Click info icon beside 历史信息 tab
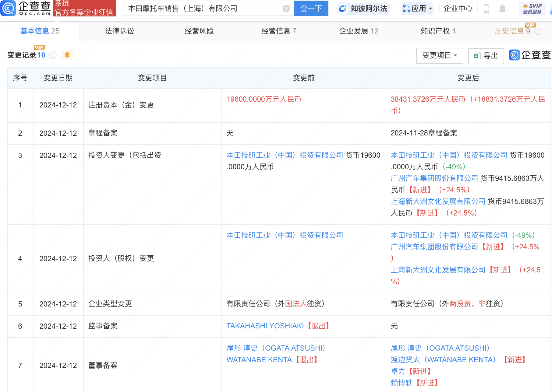Screen dimensions: 552x392 (x=538, y=31)
